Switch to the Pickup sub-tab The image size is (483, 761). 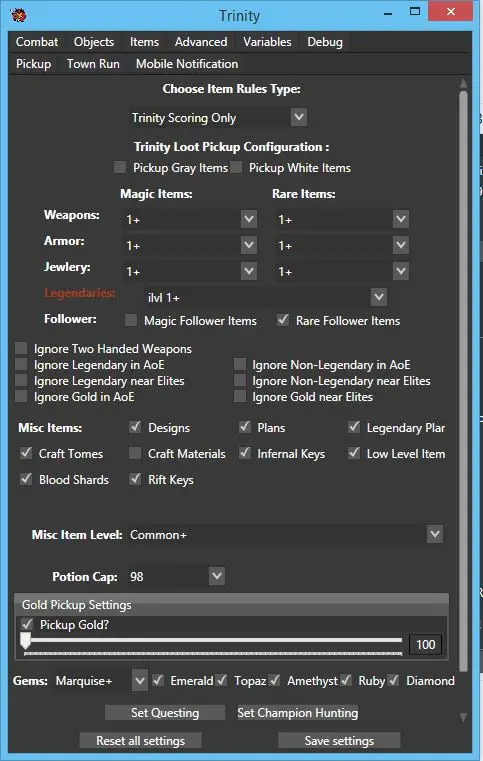click(33, 64)
